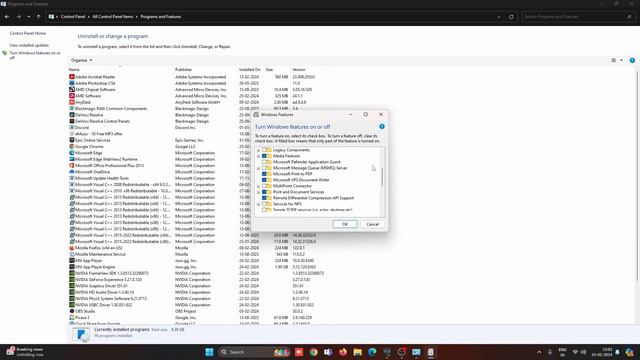Expand the Print and Document Services node

258,192
